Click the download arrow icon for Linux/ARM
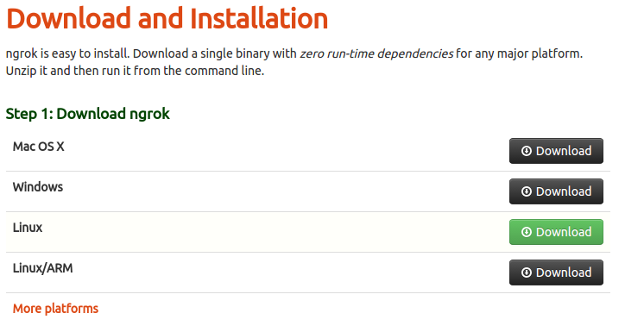644x332 pixels. point(527,272)
